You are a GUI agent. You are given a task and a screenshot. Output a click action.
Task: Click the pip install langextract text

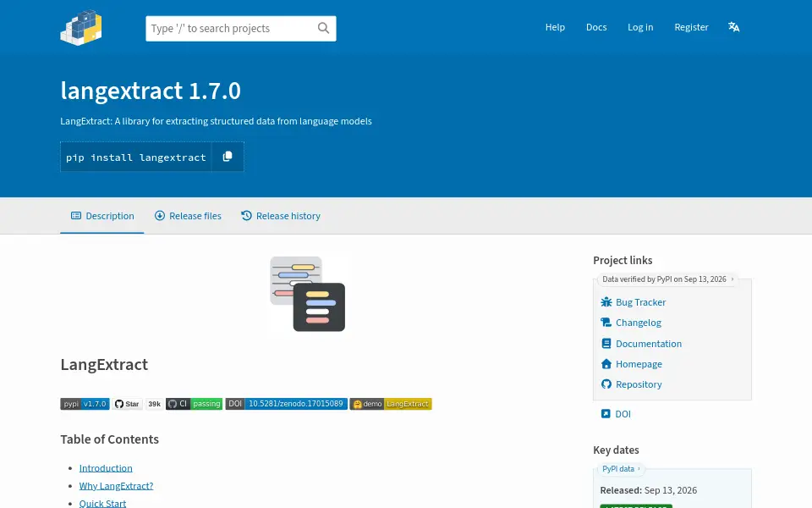click(x=135, y=157)
